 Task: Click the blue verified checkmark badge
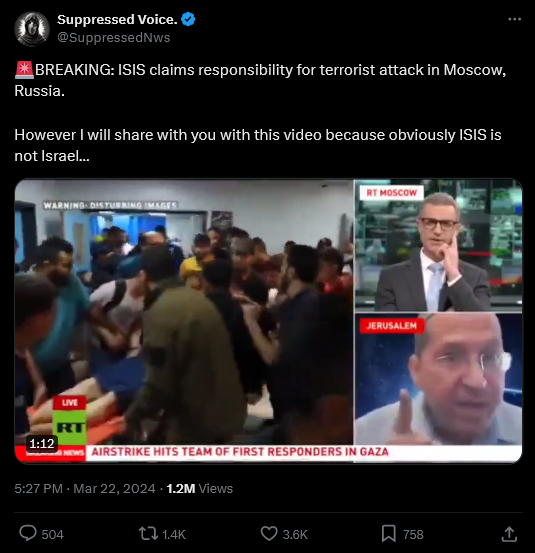[x=188, y=19]
